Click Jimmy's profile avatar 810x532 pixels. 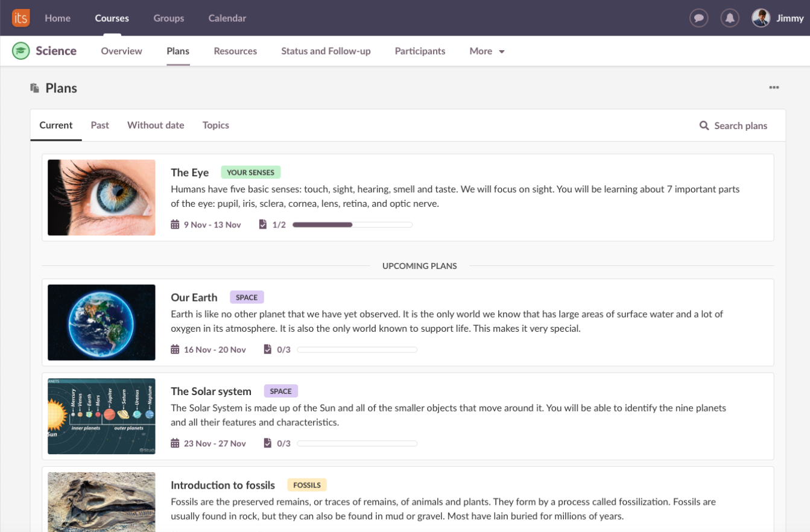(x=761, y=18)
